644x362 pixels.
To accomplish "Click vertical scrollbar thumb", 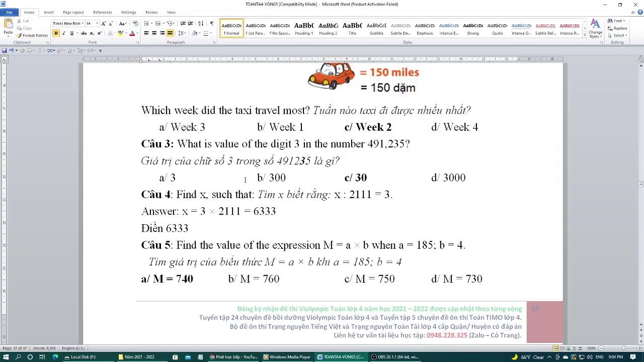I will click(x=640, y=184).
